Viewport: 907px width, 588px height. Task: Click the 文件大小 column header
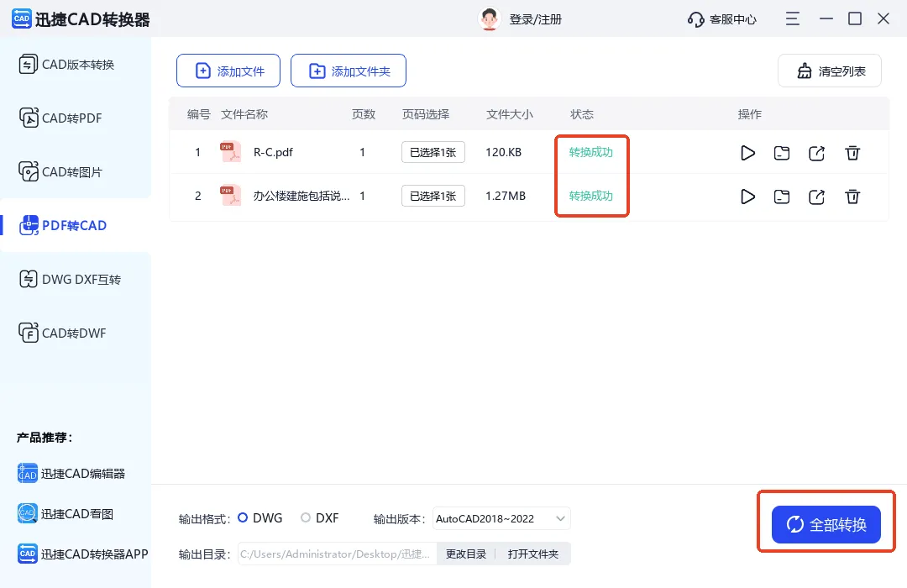coord(510,114)
